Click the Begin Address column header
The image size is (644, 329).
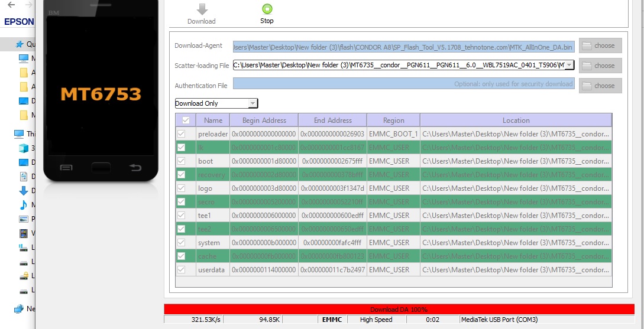pos(264,120)
